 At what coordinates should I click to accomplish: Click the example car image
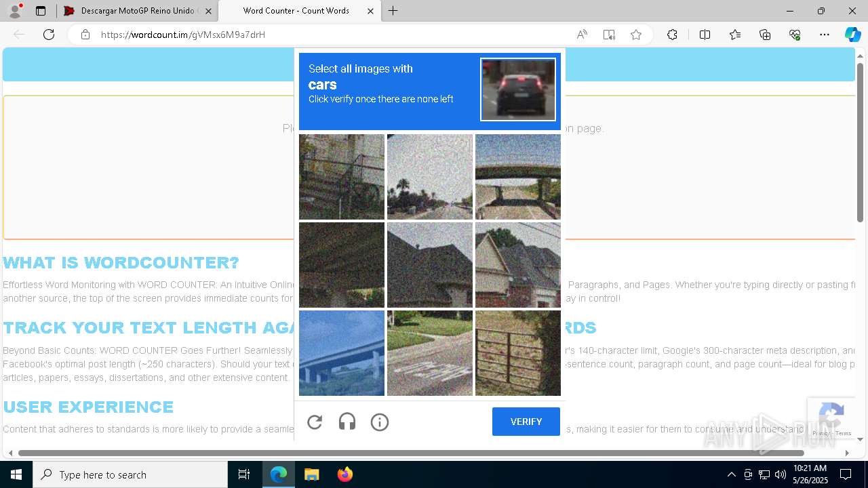pyautogui.click(x=518, y=89)
